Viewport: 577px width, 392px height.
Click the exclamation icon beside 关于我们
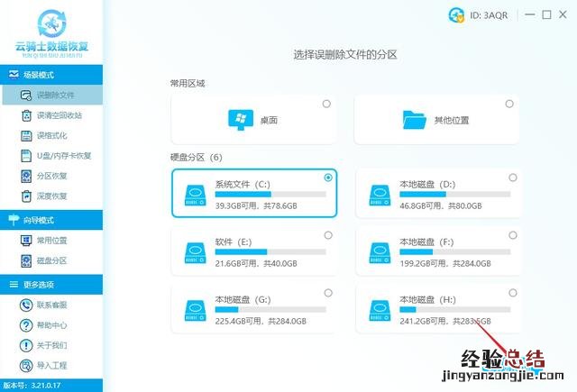coord(26,346)
